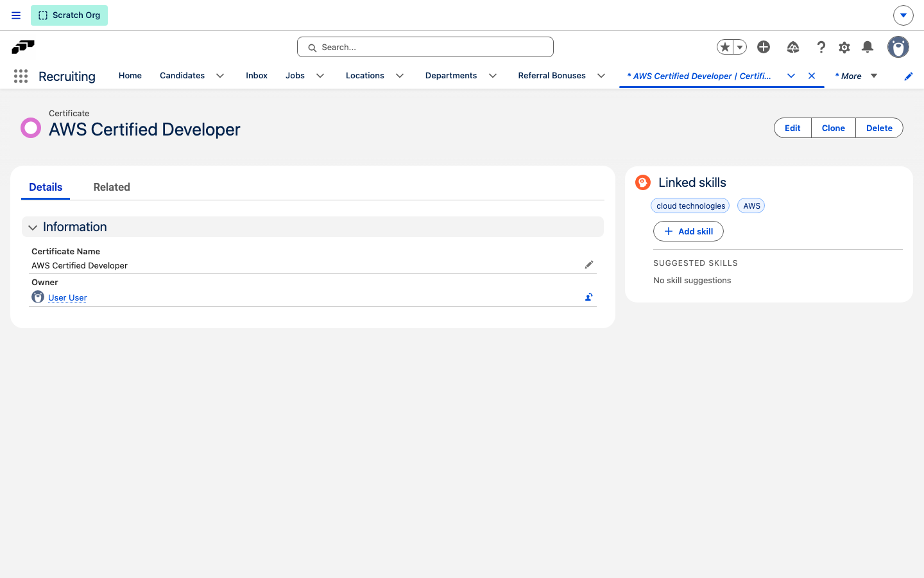Click the owner avatar icon
The image size is (924, 578).
click(x=38, y=297)
